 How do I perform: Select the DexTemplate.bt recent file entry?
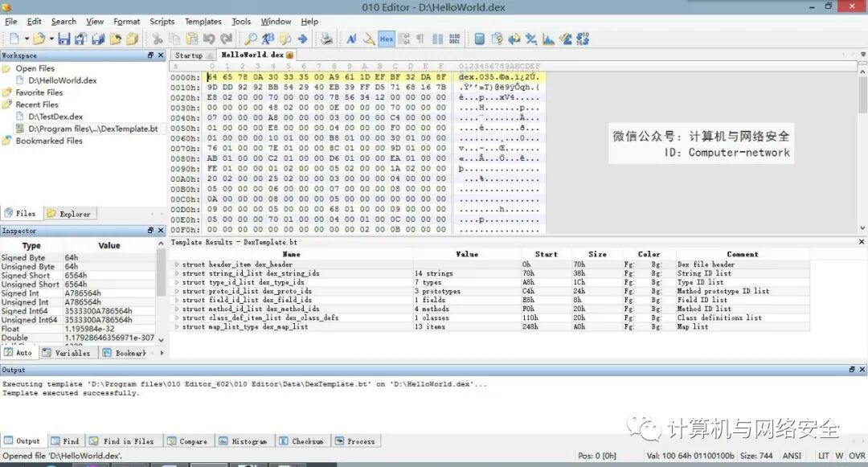(x=93, y=129)
